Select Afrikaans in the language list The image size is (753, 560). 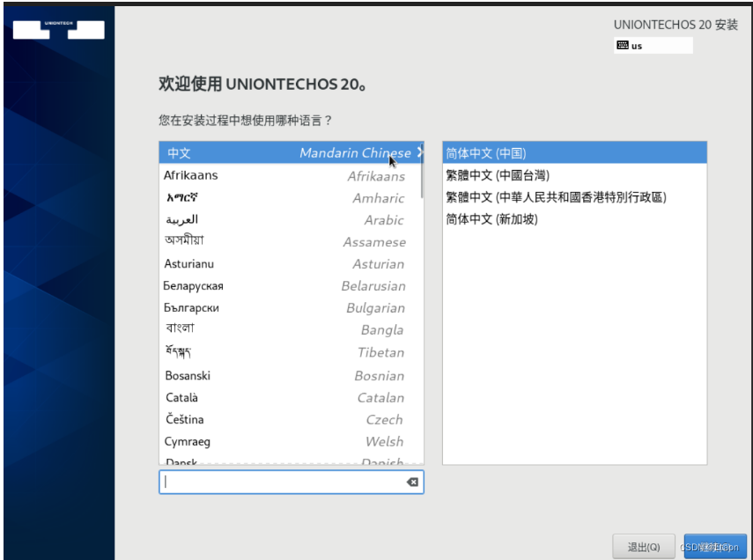(291, 175)
